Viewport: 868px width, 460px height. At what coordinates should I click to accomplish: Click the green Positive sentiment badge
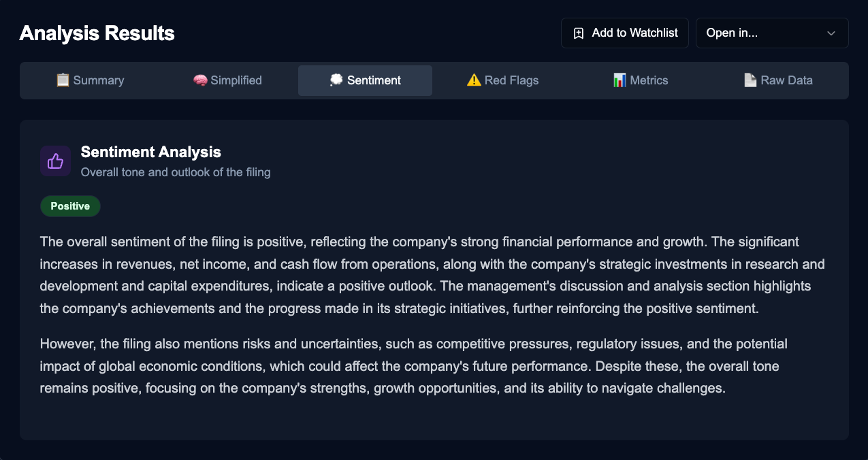70,206
